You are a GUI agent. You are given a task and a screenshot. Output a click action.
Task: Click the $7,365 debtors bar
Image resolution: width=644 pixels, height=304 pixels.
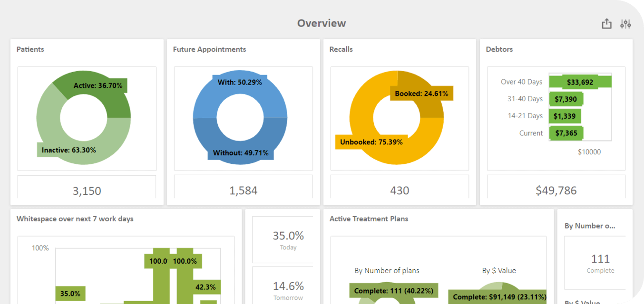click(x=566, y=133)
